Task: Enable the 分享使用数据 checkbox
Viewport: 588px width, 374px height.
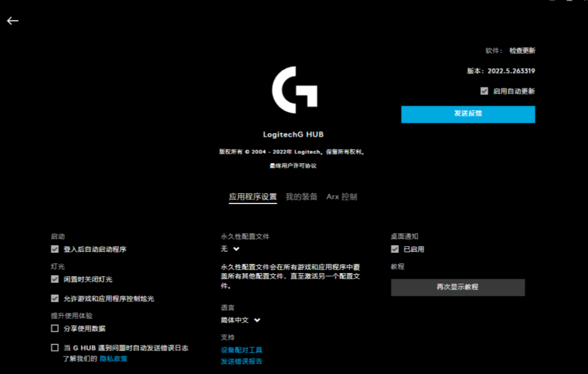Action: [55, 328]
